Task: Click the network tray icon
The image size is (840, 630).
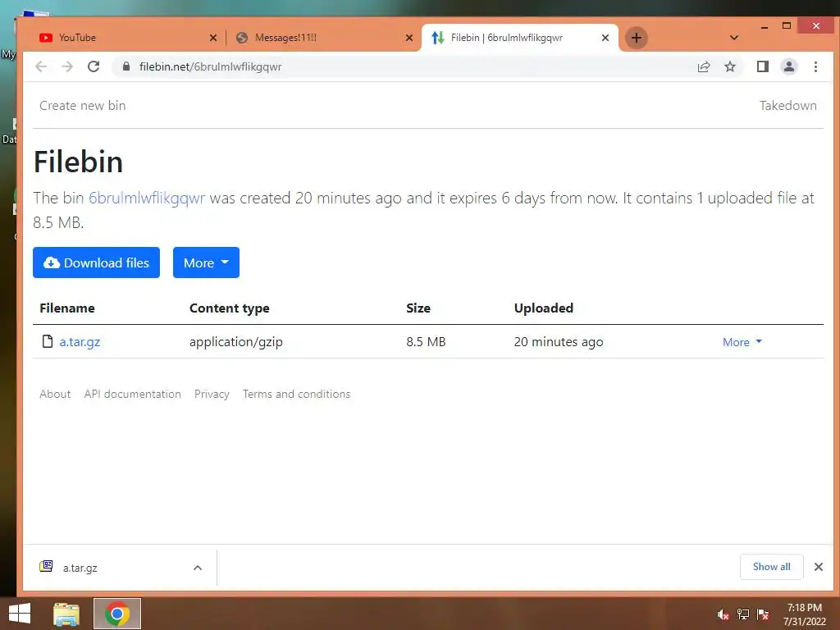Action: coord(743,614)
